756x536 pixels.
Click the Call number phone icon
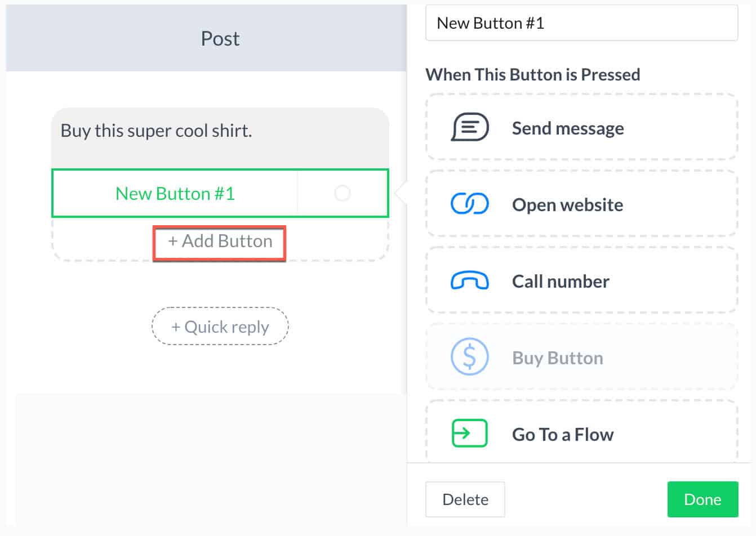469,280
